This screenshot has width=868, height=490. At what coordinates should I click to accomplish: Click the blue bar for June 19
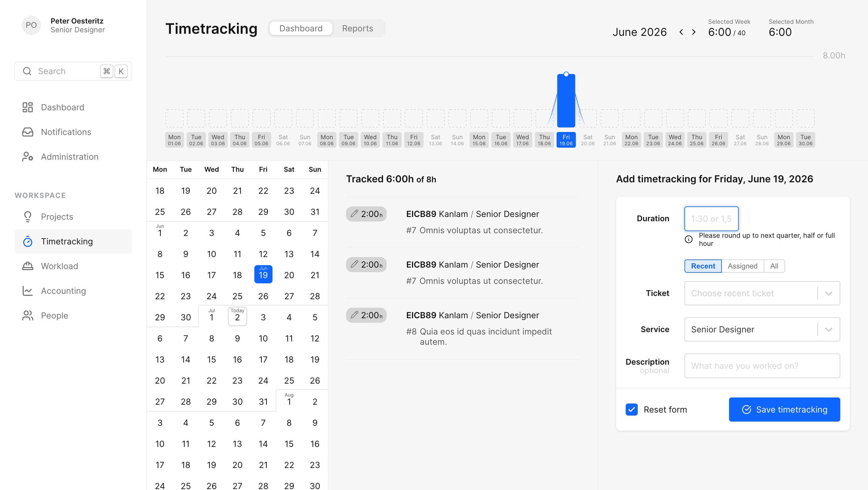pos(566,100)
